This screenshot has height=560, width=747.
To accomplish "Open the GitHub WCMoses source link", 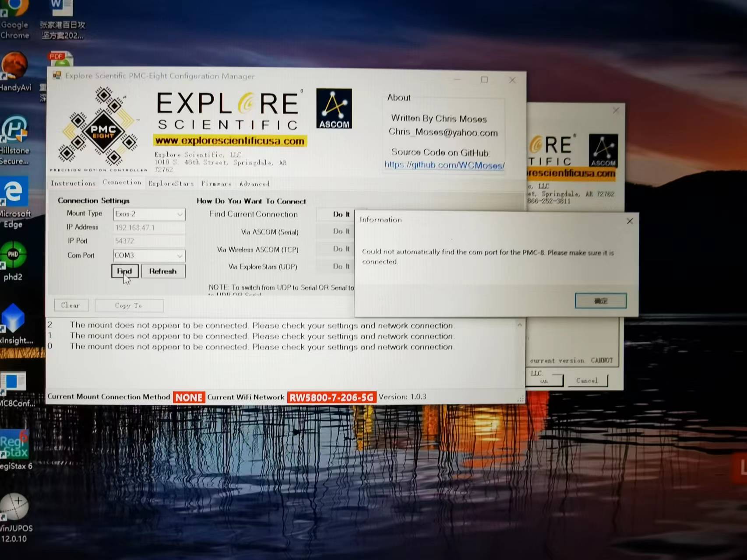I will click(x=444, y=165).
